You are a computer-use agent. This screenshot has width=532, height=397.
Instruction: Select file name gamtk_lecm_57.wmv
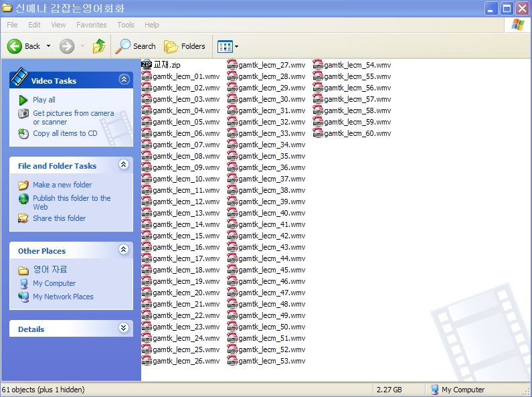click(357, 100)
